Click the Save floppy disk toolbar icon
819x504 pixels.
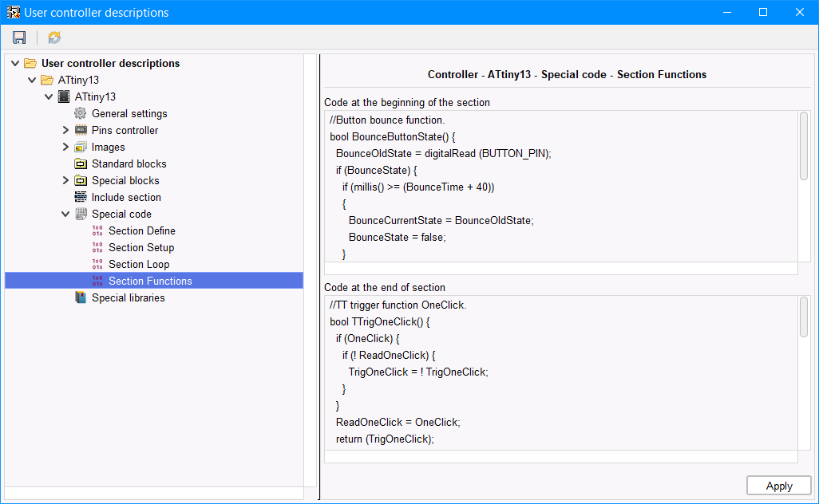(x=19, y=37)
